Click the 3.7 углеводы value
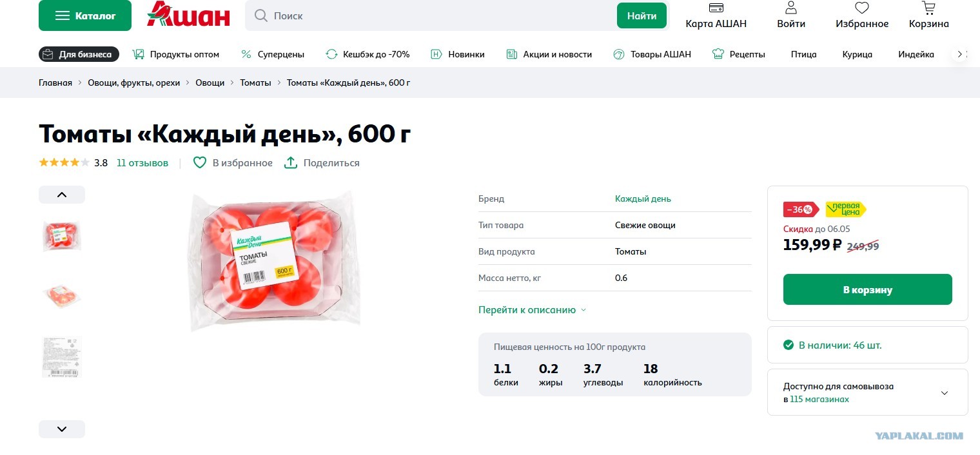 click(x=593, y=369)
